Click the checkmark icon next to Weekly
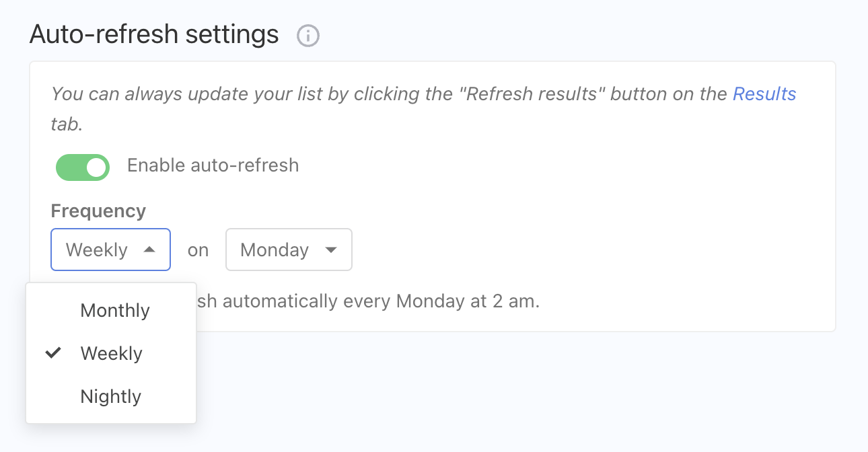The height and width of the screenshot is (452, 868). (x=53, y=352)
